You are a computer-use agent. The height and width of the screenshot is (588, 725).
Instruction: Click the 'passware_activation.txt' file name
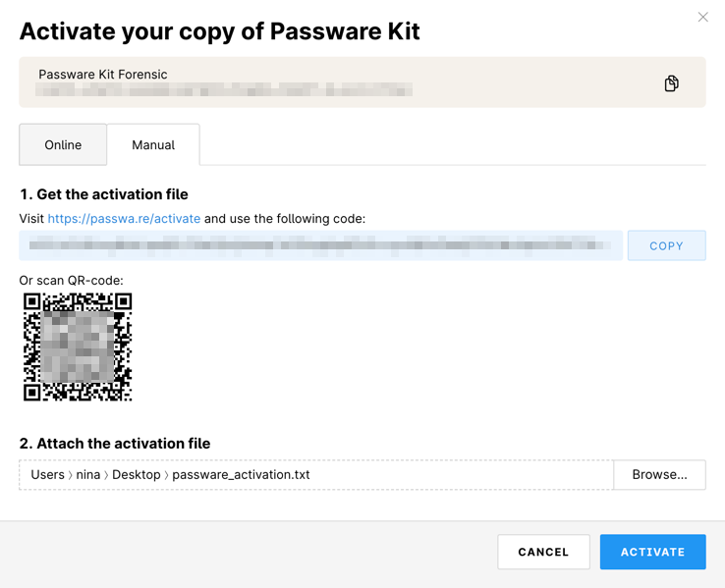tap(241, 475)
